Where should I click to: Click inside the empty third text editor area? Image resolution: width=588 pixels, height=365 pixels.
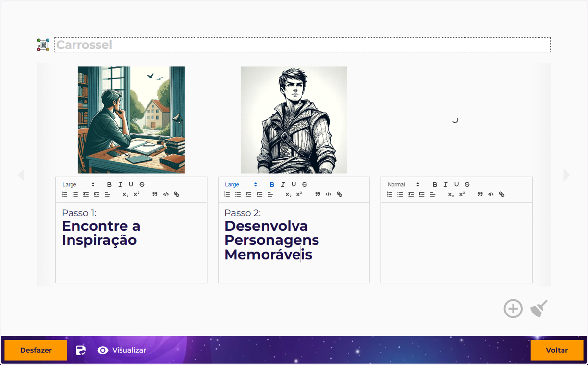pyautogui.click(x=456, y=242)
